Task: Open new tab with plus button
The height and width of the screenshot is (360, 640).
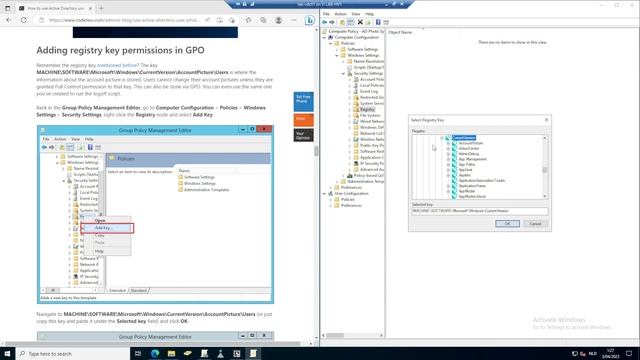Action: tap(101, 8)
